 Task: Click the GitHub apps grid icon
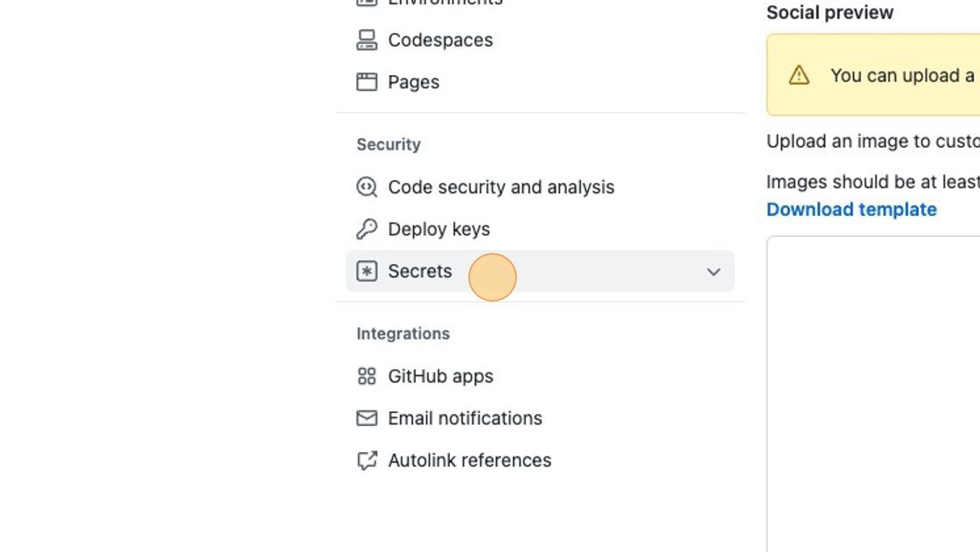click(x=367, y=375)
